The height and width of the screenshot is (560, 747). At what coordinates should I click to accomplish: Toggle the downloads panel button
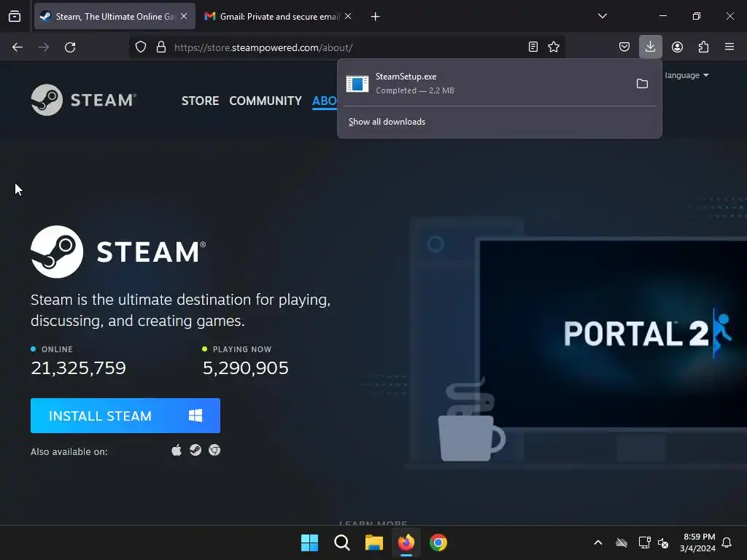click(x=650, y=47)
